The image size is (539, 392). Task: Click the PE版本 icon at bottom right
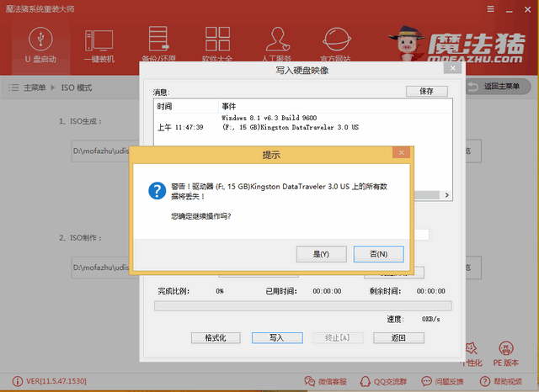(506, 354)
